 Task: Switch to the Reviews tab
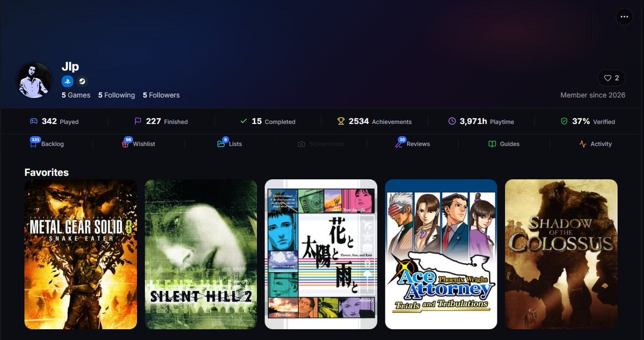412,143
